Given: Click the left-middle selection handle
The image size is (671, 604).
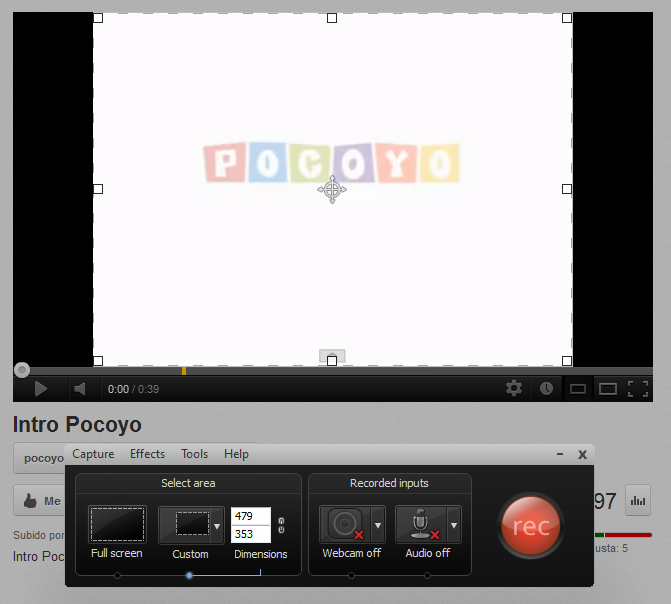Looking at the screenshot, I should [98, 189].
